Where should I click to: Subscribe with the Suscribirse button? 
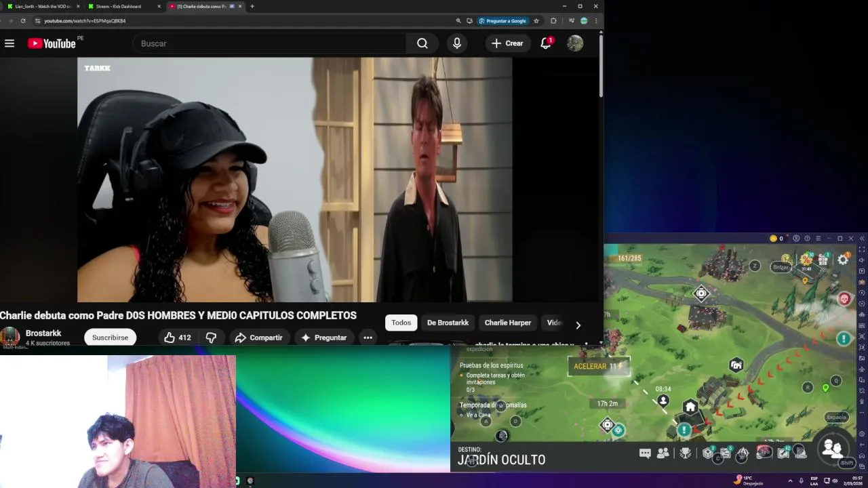coord(110,338)
